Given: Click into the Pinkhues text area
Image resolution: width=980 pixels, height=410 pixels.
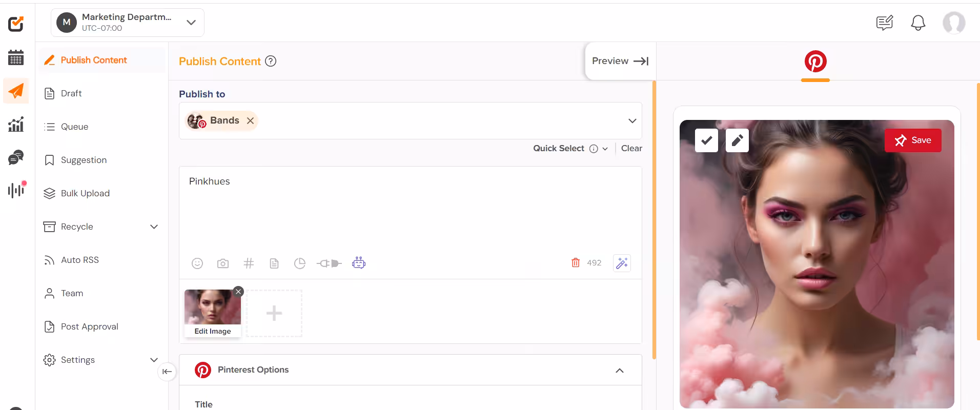Looking at the screenshot, I should [x=410, y=210].
